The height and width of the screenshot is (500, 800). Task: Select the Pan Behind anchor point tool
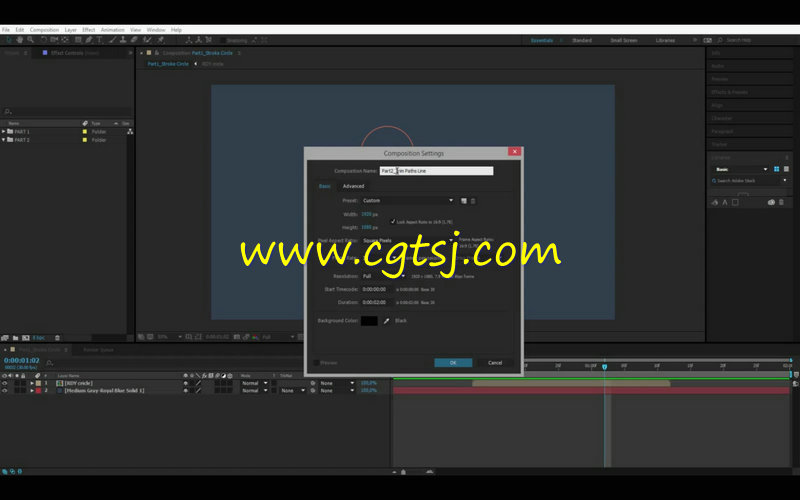tap(65, 40)
